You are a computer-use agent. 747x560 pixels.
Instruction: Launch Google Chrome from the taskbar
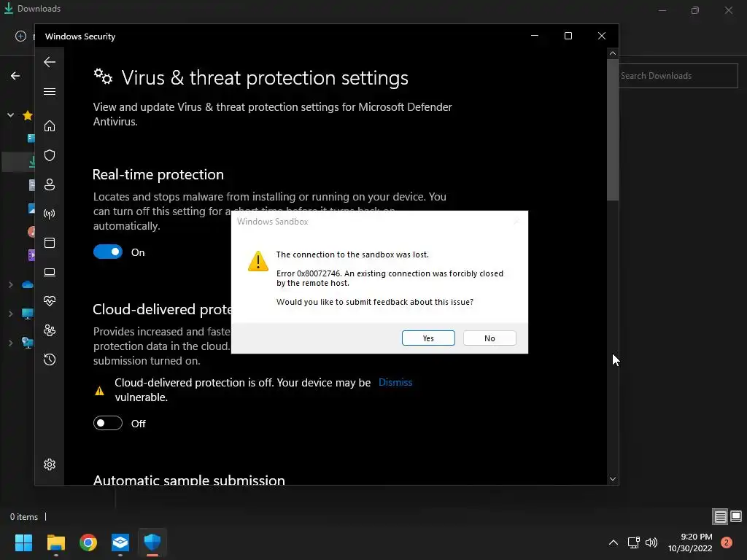pos(88,542)
